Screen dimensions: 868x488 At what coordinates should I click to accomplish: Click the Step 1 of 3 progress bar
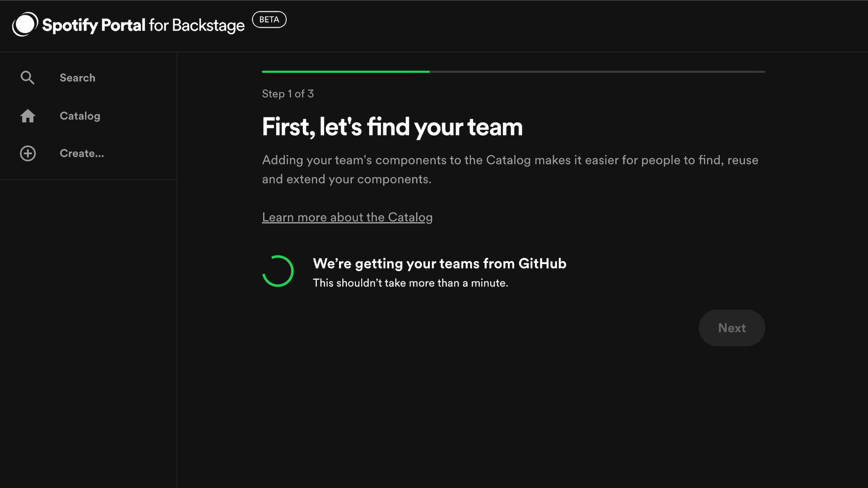click(513, 71)
